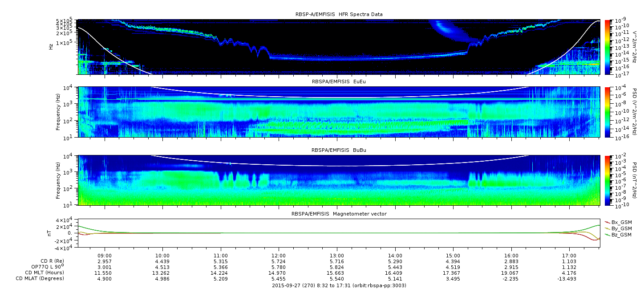This screenshot has width=644, height=293.
Task: Click the 09:00 time axis label
Action: coord(105,256)
